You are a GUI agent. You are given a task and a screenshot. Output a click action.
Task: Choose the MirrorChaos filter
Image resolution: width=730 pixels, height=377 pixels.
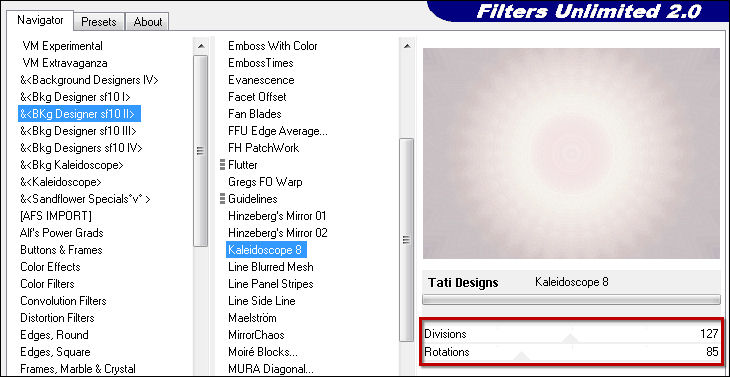(x=256, y=335)
